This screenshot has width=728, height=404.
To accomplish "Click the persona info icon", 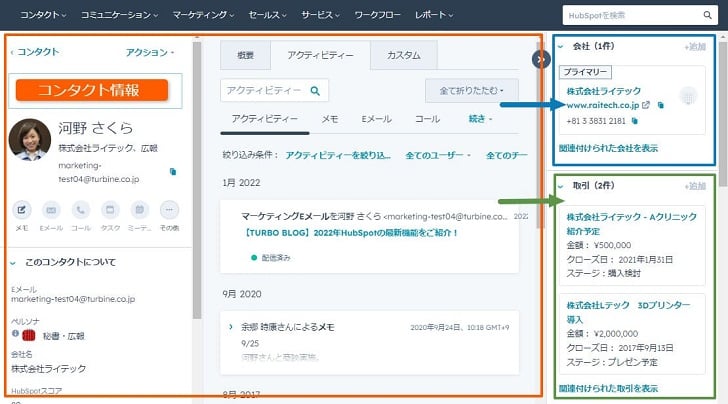I will pyautogui.click(x=15, y=333).
